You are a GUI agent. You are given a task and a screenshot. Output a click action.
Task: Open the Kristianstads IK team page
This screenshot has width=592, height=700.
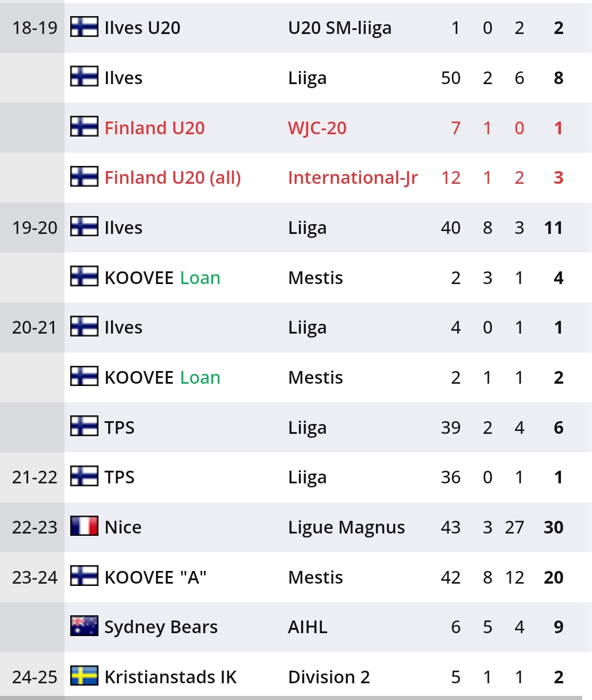170,677
